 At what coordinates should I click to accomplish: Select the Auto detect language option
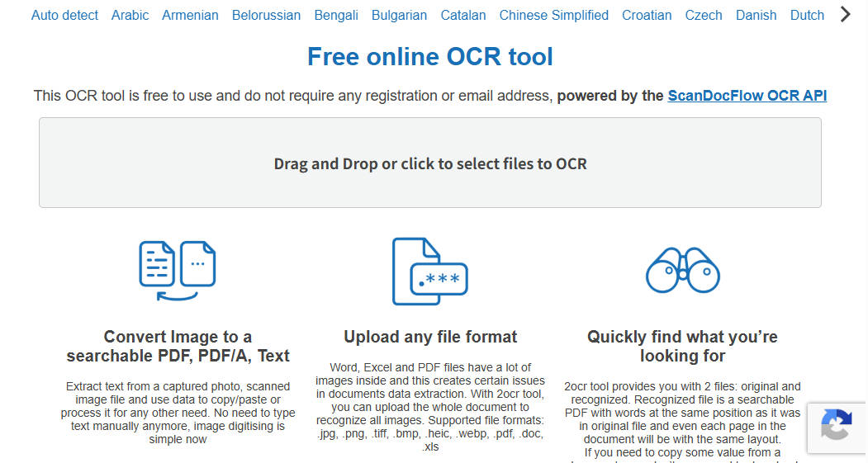[64, 15]
